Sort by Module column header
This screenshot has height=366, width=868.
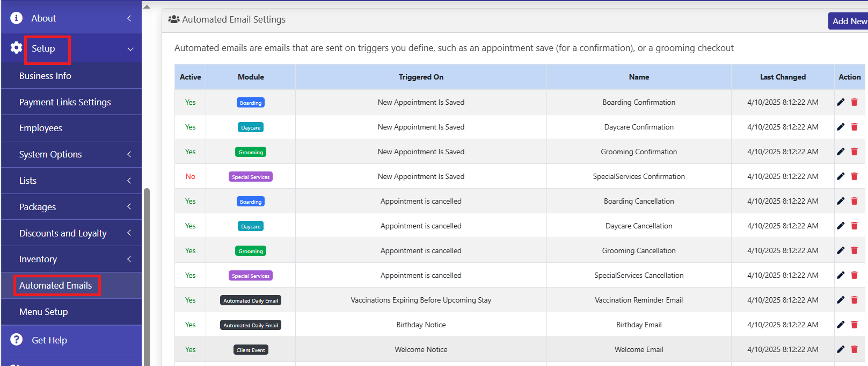(x=251, y=77)
